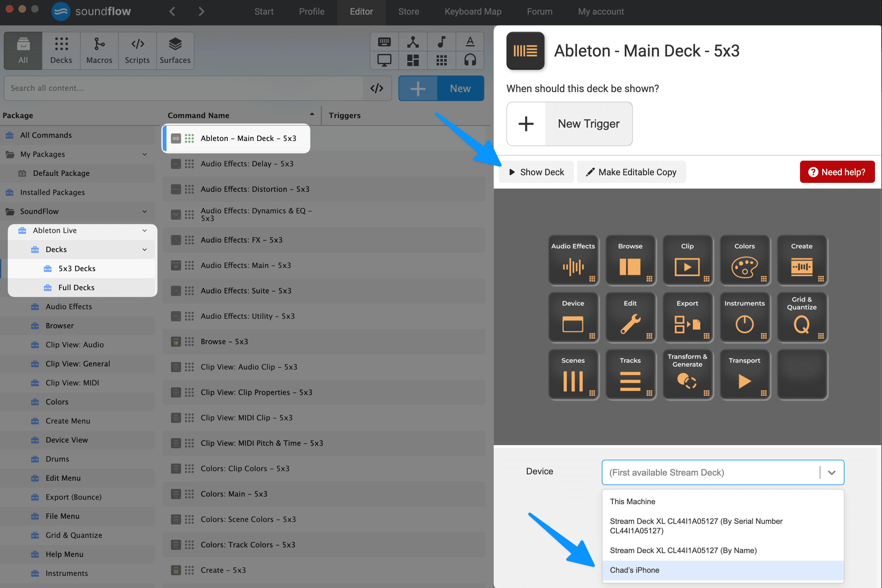Click the search all content field
882x588 pixels.
click(183, 88)
